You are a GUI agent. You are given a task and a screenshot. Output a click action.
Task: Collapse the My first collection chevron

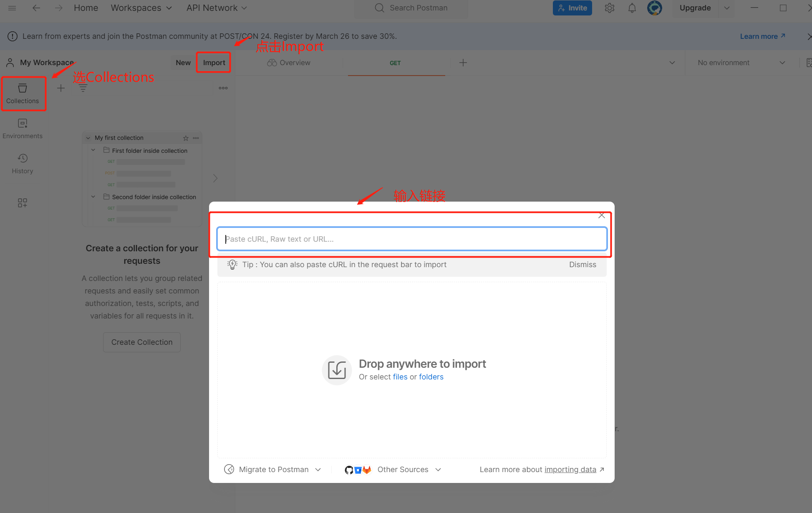tap(88, 138)
